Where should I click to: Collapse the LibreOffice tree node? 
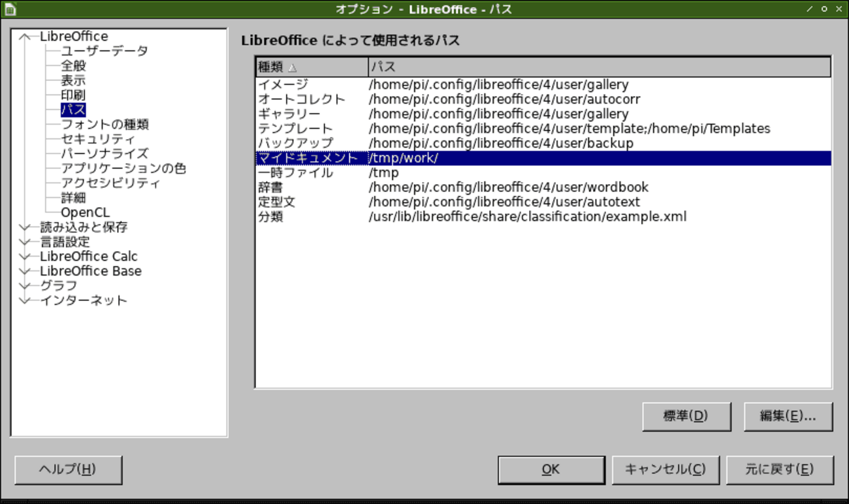25,37
